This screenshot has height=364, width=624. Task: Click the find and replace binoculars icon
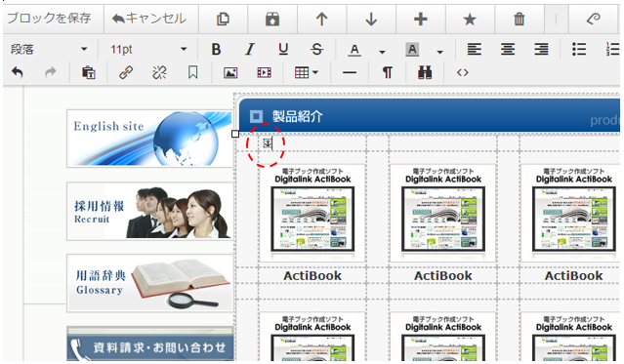click(x=425, y=72)
